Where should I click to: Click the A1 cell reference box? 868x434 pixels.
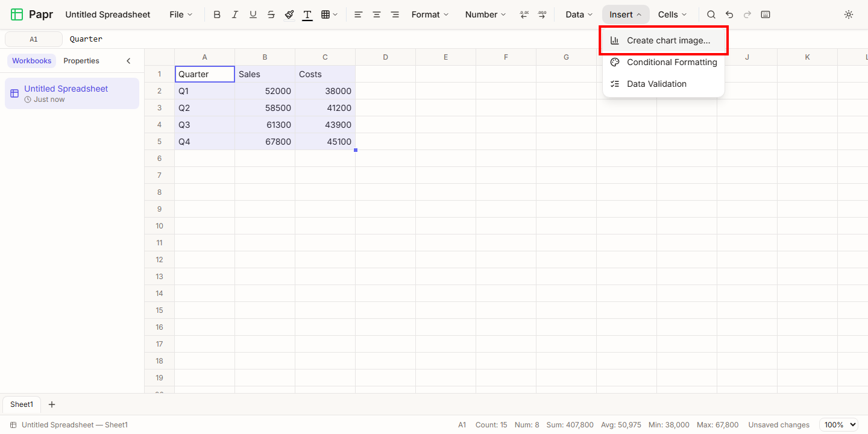(x=34, y=39)
